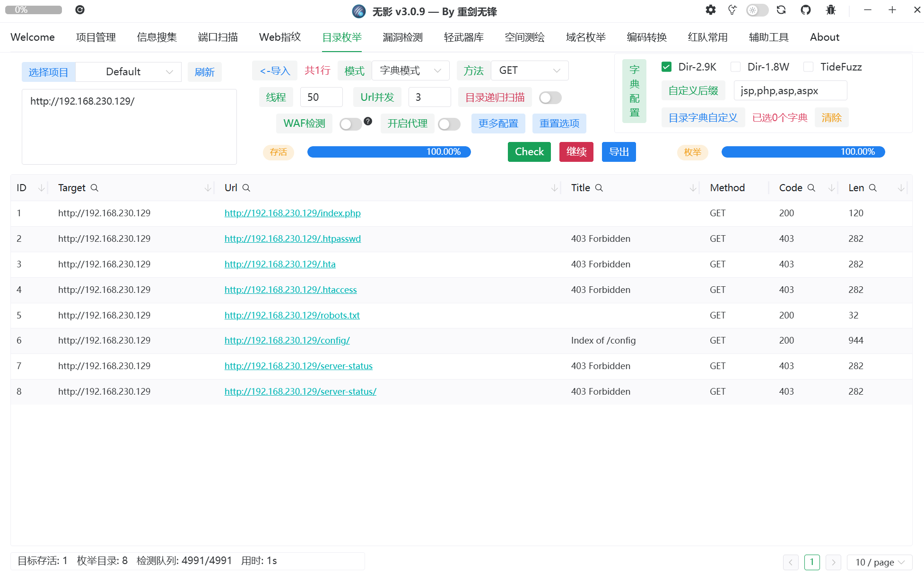Switch to the 端口扫描 tab
Screen dimensions: 924x583
(218, 37)
